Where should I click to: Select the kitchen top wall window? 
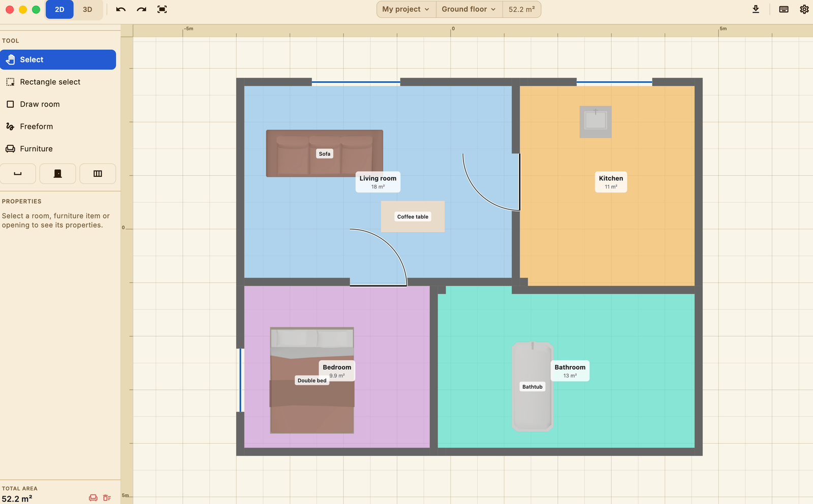click(x=614, y=82)
